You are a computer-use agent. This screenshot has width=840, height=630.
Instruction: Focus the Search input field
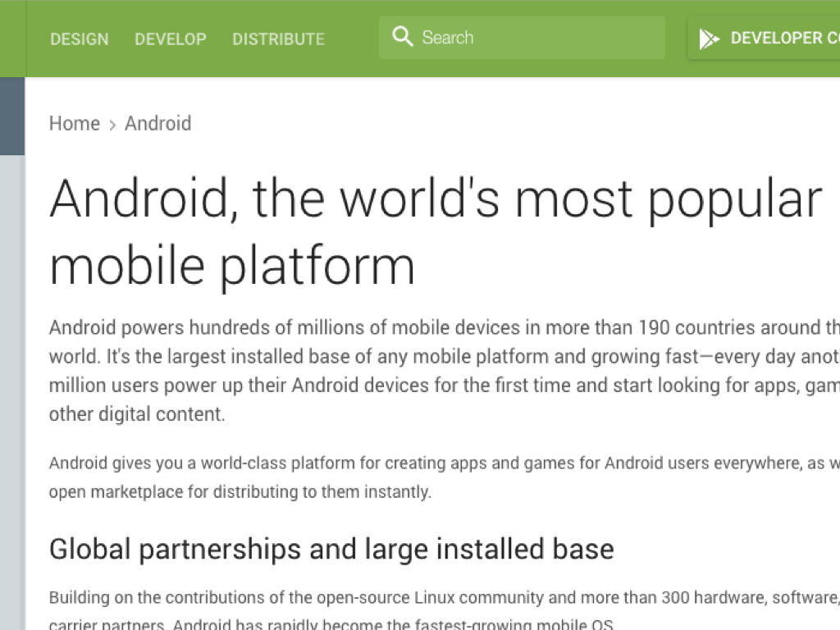(522, 38)
